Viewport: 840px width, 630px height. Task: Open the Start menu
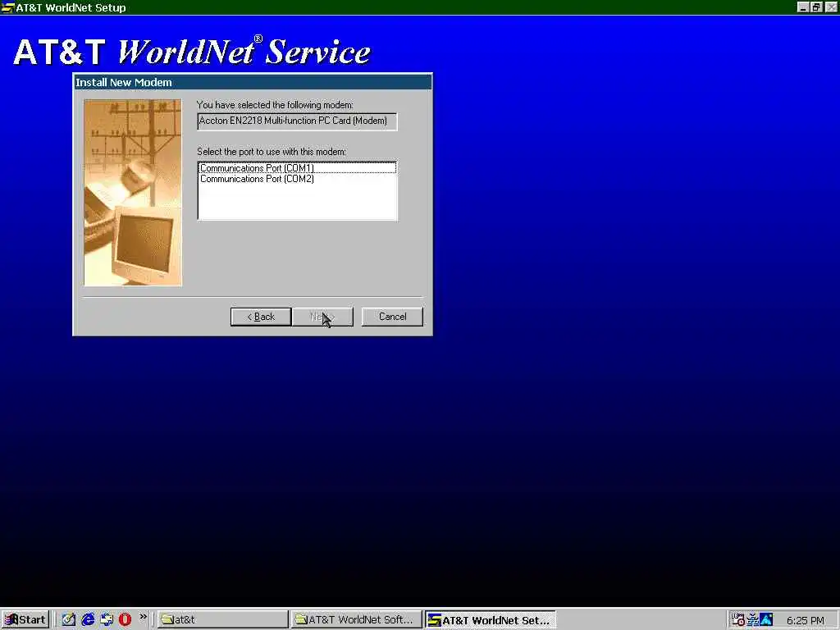point(25,619)
